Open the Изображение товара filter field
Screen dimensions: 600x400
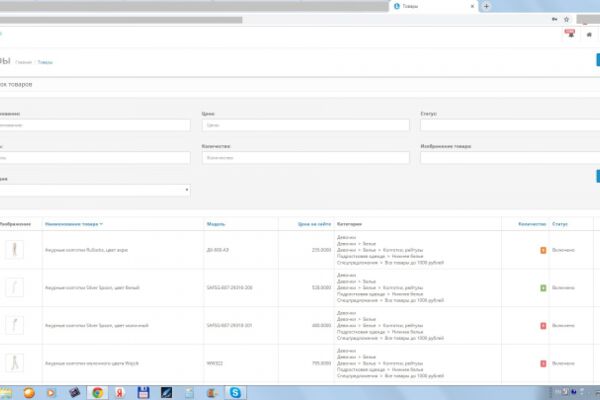pos(510,158)
